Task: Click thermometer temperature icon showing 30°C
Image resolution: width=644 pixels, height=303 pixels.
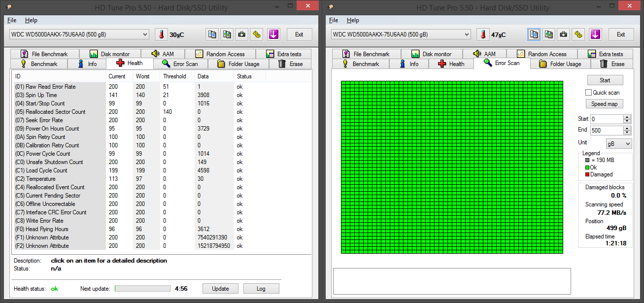Action: (x=161, y=34)
